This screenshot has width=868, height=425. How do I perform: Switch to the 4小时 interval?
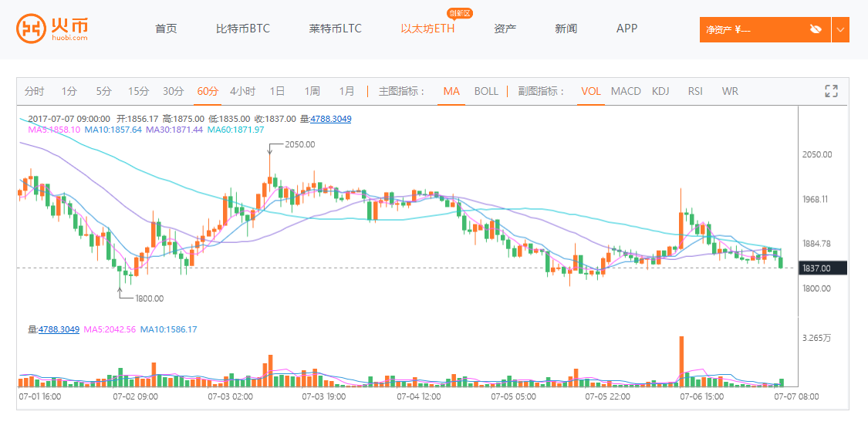tap(242, 91)
